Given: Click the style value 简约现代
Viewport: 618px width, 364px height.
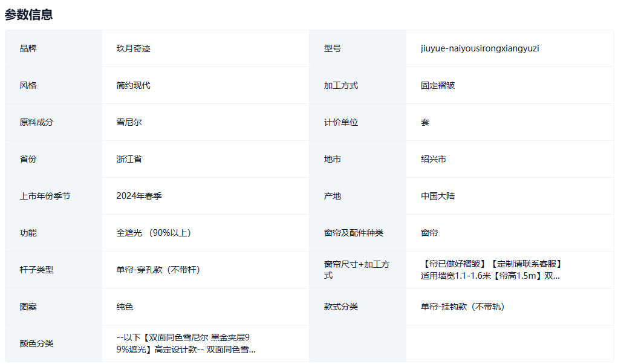Looking at the screenshot, I should tap(133, 85).
